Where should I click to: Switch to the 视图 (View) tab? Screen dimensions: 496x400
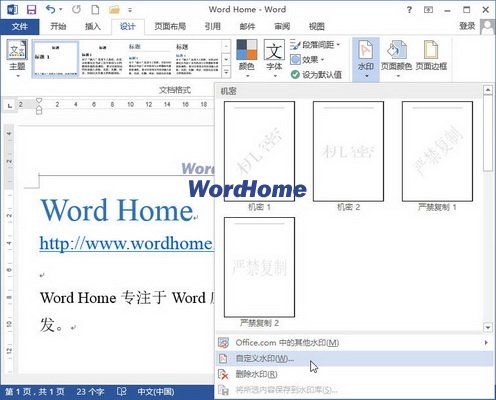[317, 26]
